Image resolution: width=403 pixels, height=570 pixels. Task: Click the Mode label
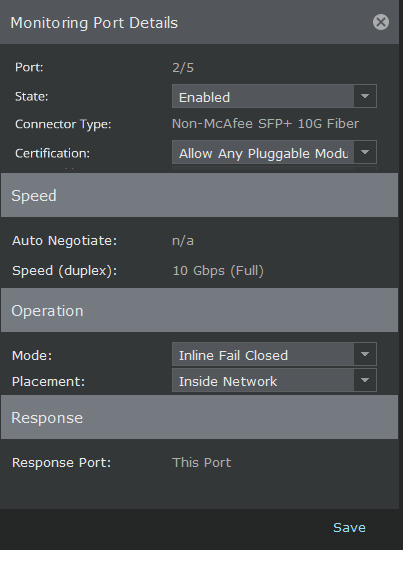32,355
